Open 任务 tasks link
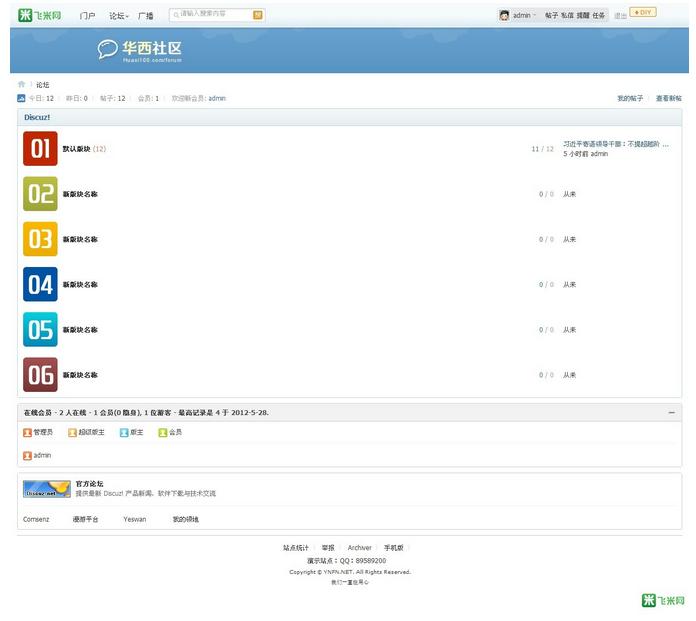The image size is (696, 621). 598,16
